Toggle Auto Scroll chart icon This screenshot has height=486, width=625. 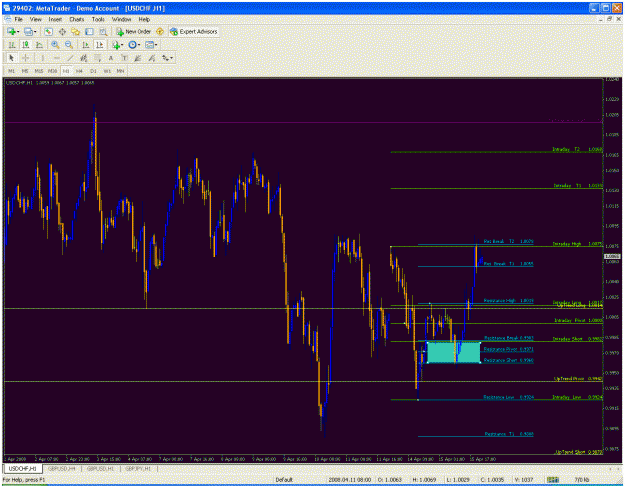pyautogui.click(x=85, y=45)
